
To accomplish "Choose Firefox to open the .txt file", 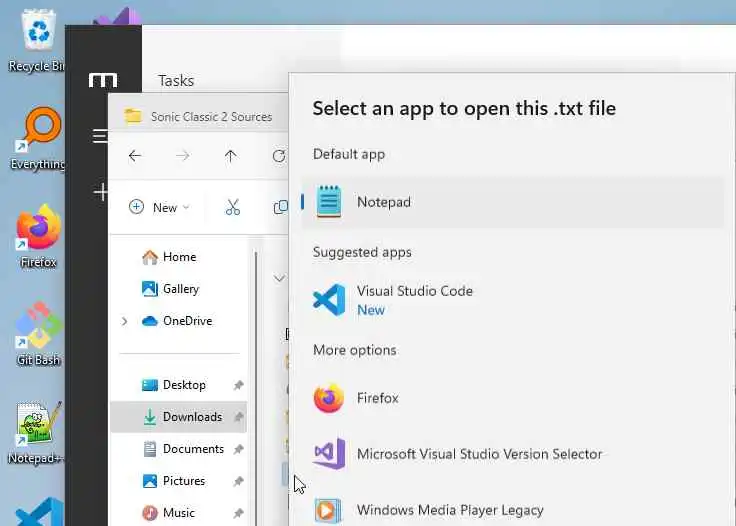I will click(x=512, y=398).
